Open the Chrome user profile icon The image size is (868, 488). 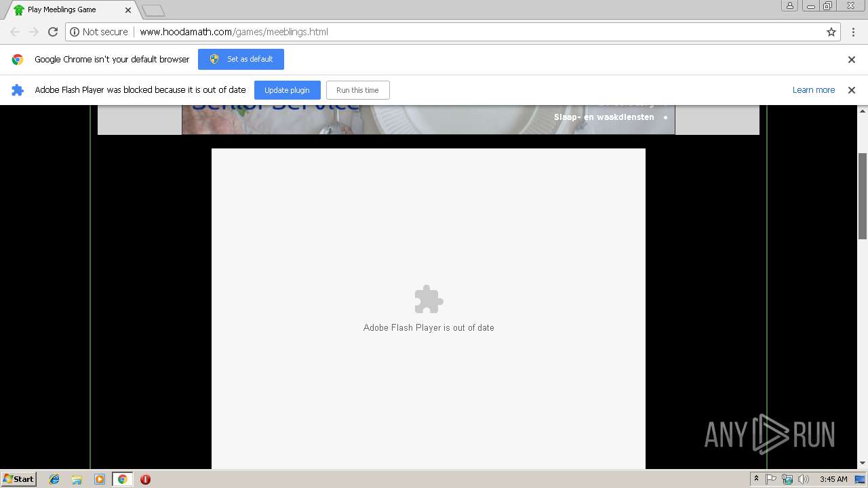pyautogui.click(x=789, y=5)
